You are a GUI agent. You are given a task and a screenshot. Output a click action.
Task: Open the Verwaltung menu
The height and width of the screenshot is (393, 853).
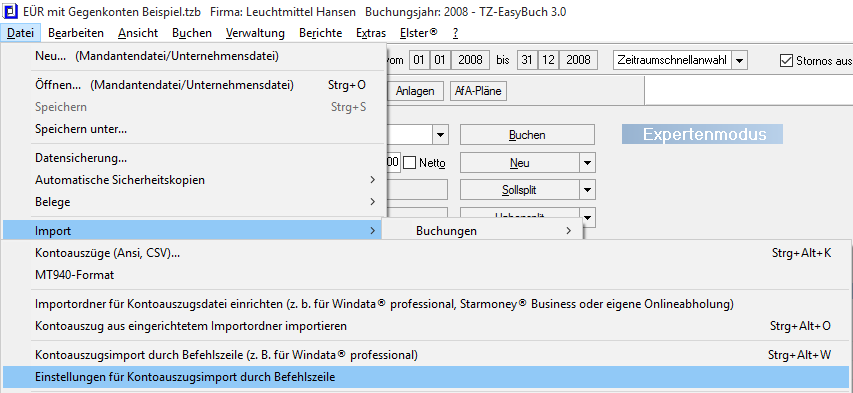click(255, 33)
